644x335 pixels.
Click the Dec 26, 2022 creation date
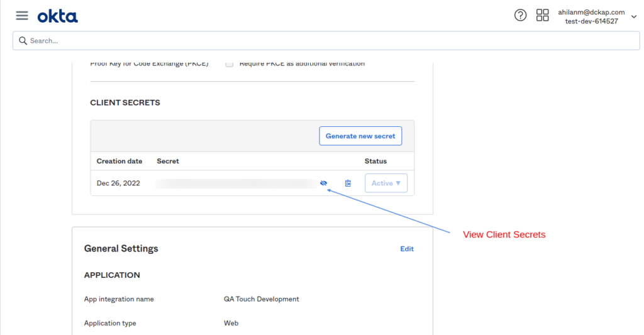(118, 184)
